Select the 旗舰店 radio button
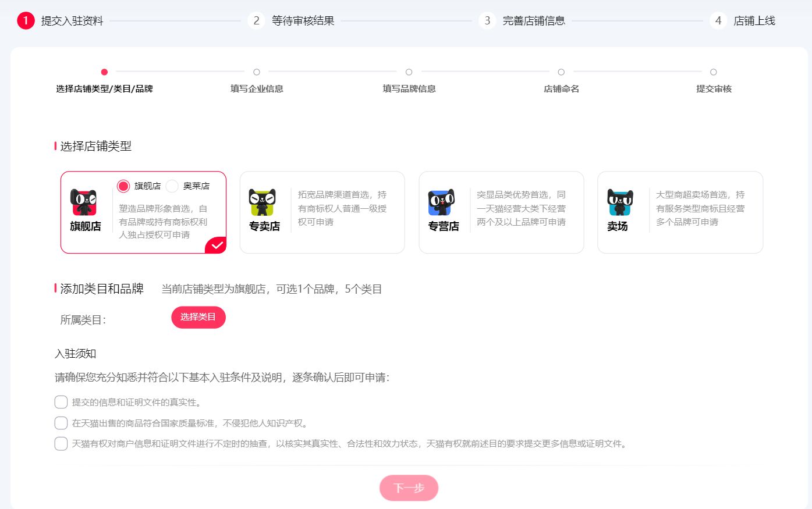 click(x=123, y=186)
